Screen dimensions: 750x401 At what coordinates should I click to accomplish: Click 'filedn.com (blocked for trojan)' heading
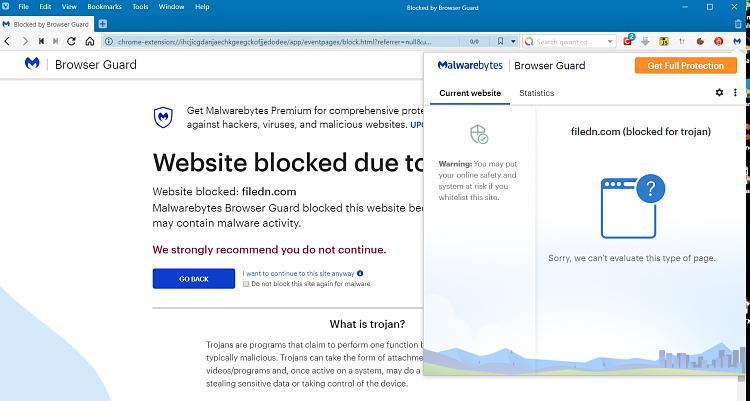tap(640, 132)
